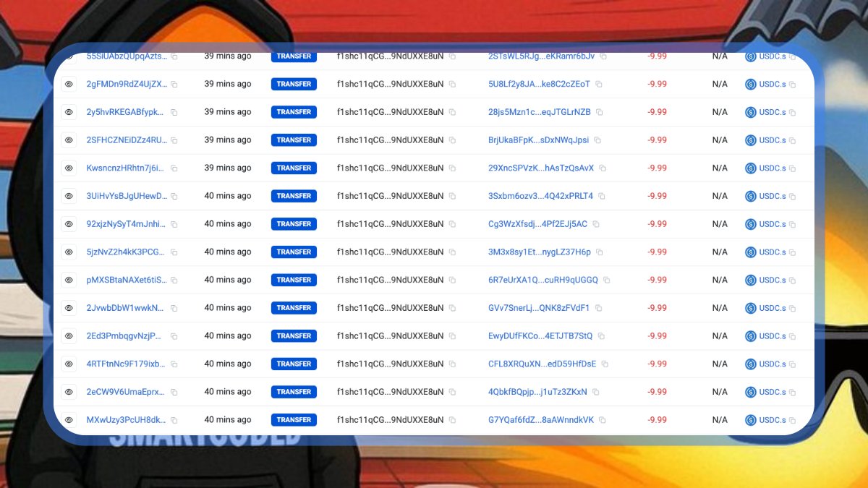Open recipient address BrjUkaBFpK...sDxNWqJpsi
This screenshot has width=868, height=488.
(x=539, y=140)
